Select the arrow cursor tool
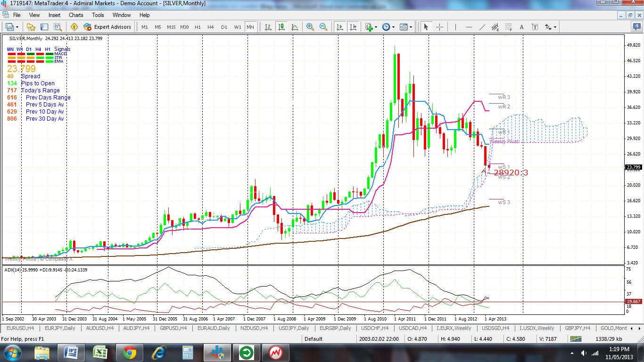Image resolution: width=644 pixels, height=362 pixels. pos(426,27)
